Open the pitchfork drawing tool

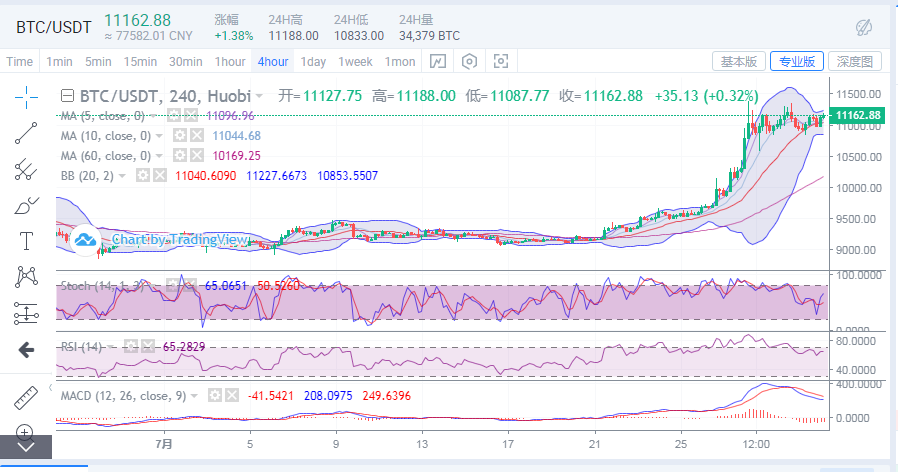pyautogui.click(x=26, y=168)
